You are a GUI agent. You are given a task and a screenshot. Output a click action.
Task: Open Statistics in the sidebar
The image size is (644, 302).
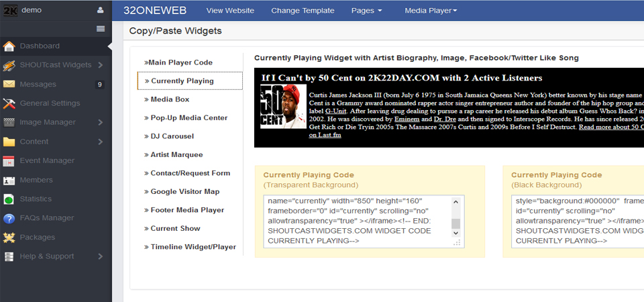(36, 199)
